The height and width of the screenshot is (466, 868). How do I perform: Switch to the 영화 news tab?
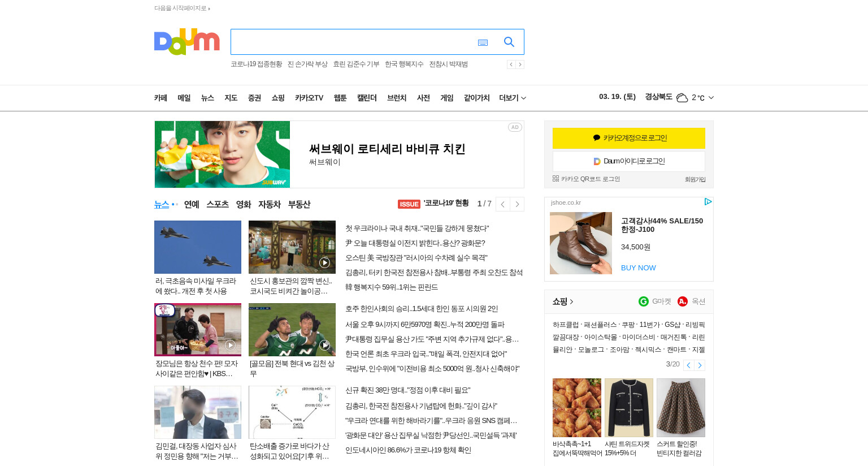coord(244,204)
